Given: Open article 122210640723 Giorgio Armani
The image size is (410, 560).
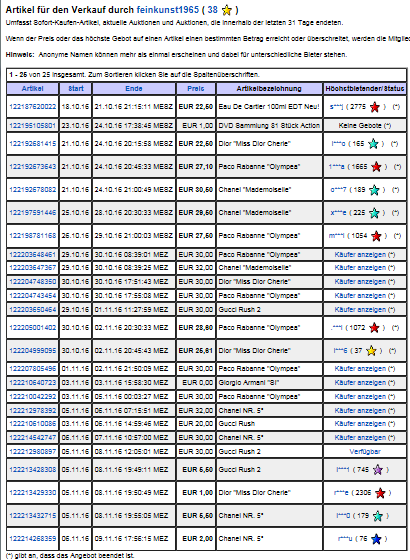Looking at the screenshot, I should click(x=32, y=382).
